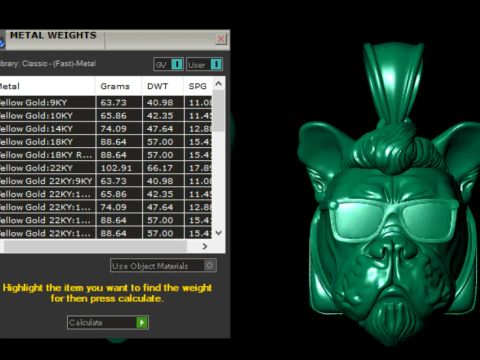Select the Yellow Gold:9KY row
The image size is (480, 360).
point(106,102)
